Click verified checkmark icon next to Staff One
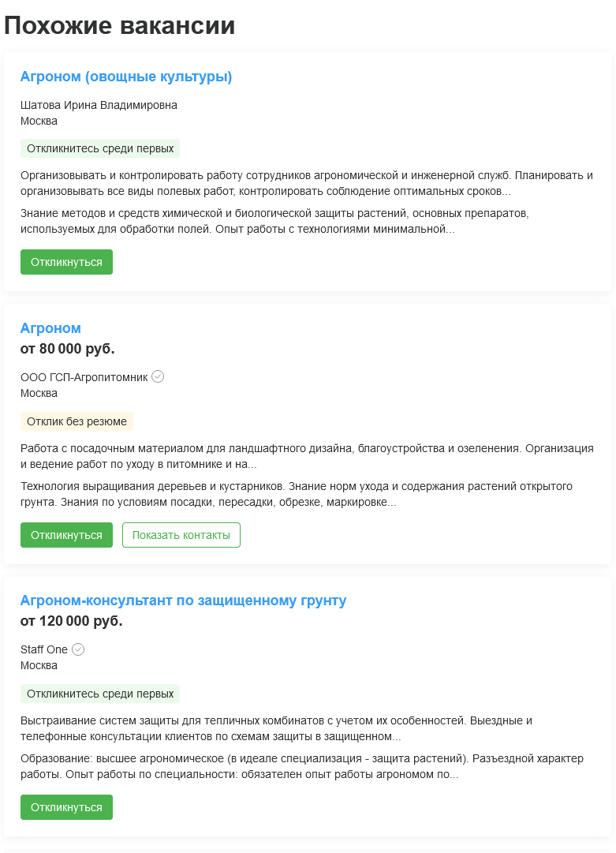This screenshot has height=853, width=616. pyautogui.click(x=78, y=649)
